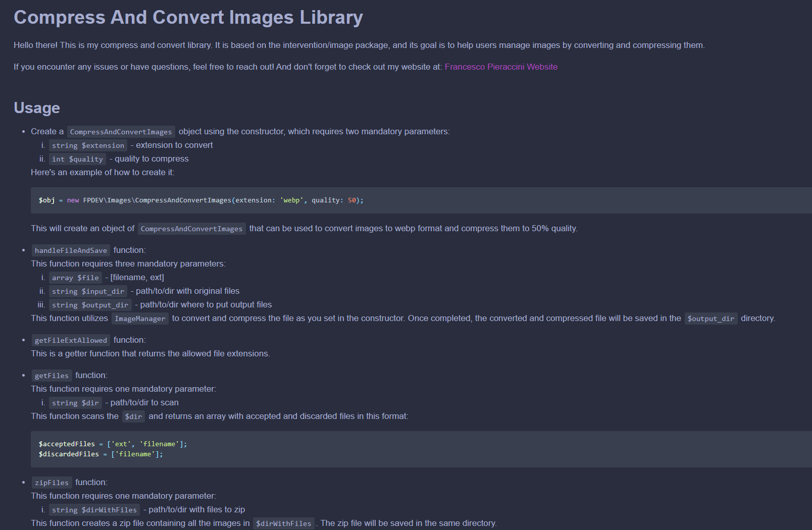Click '- extension to convert' text
The height and width of the screenshot is (530, 812).
(172, 145)
